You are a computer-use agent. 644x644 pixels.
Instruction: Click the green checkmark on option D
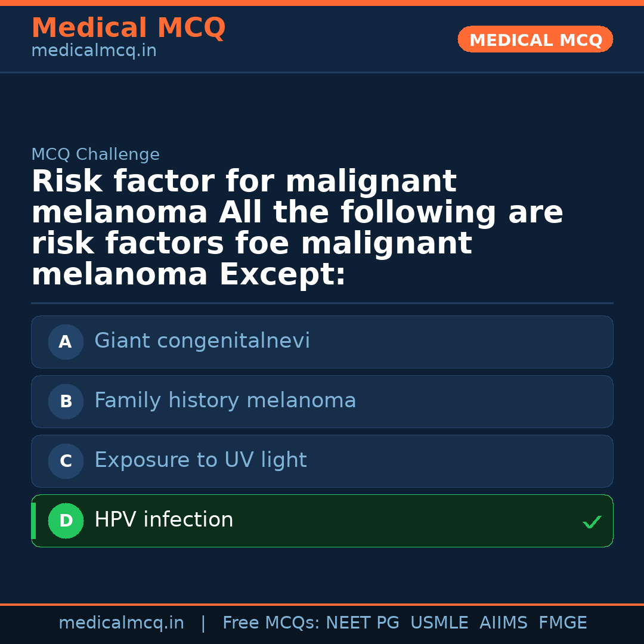point(592,522)
